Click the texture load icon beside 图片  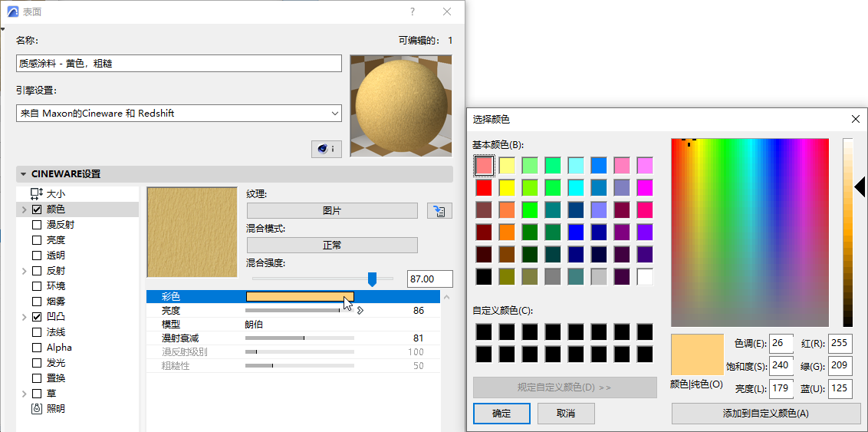pos(439,210)
